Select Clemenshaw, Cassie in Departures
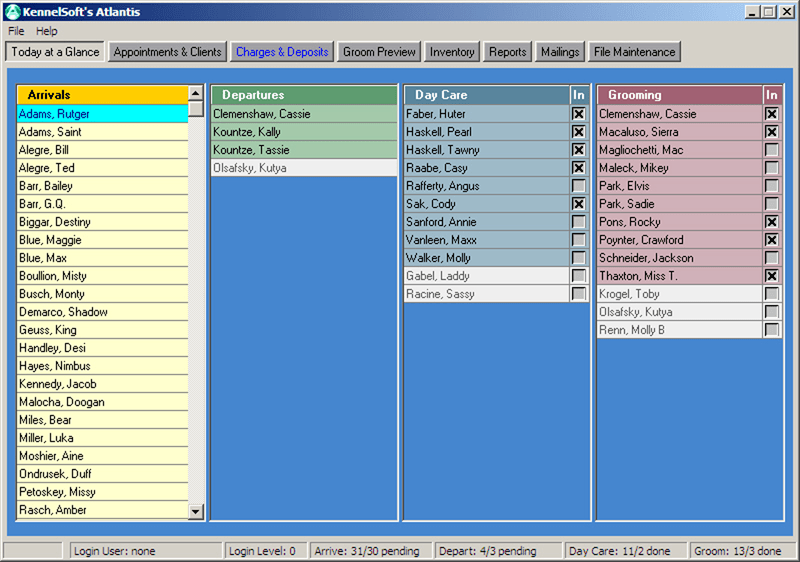Viewport: 800px width, 562px height. 304,114
